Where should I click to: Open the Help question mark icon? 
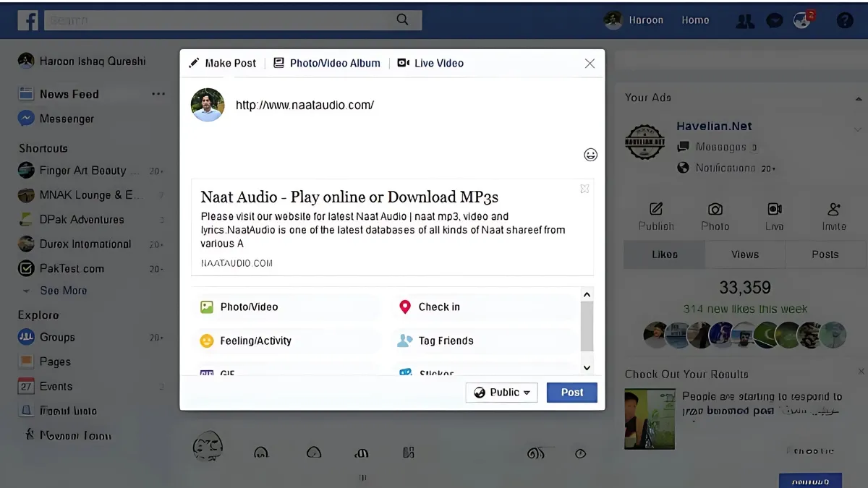point(845,21)
